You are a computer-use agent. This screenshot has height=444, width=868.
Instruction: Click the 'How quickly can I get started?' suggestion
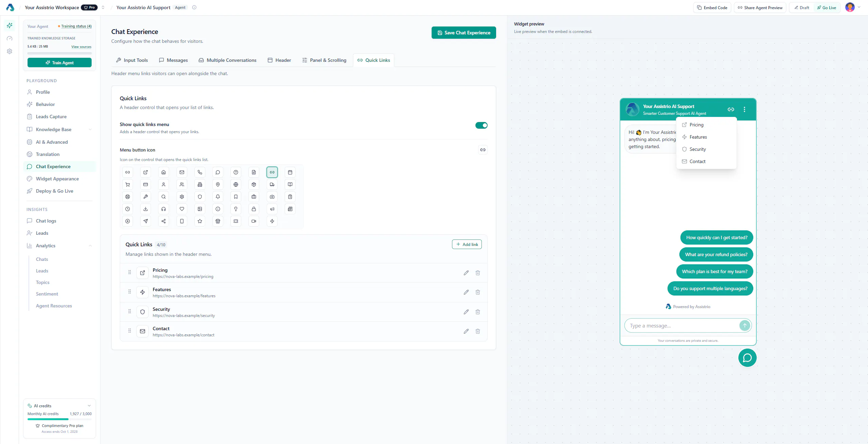coord(717,237)
